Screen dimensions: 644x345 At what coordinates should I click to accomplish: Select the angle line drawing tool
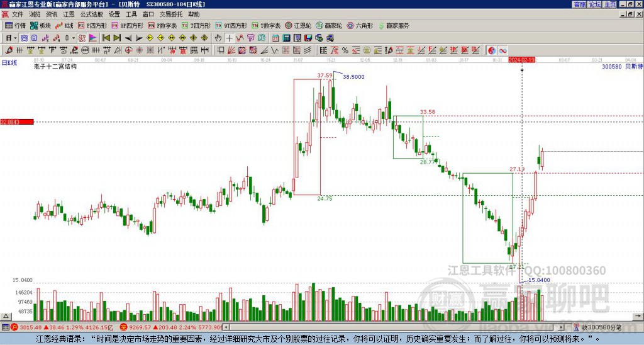264,50
